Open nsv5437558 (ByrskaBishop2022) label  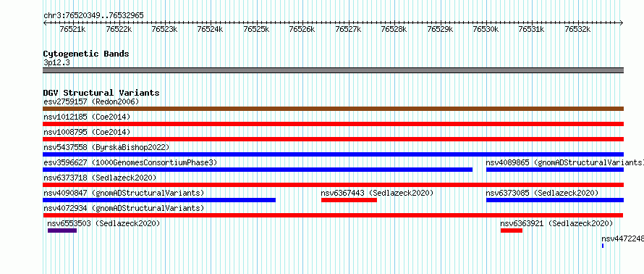coord(106,147)
